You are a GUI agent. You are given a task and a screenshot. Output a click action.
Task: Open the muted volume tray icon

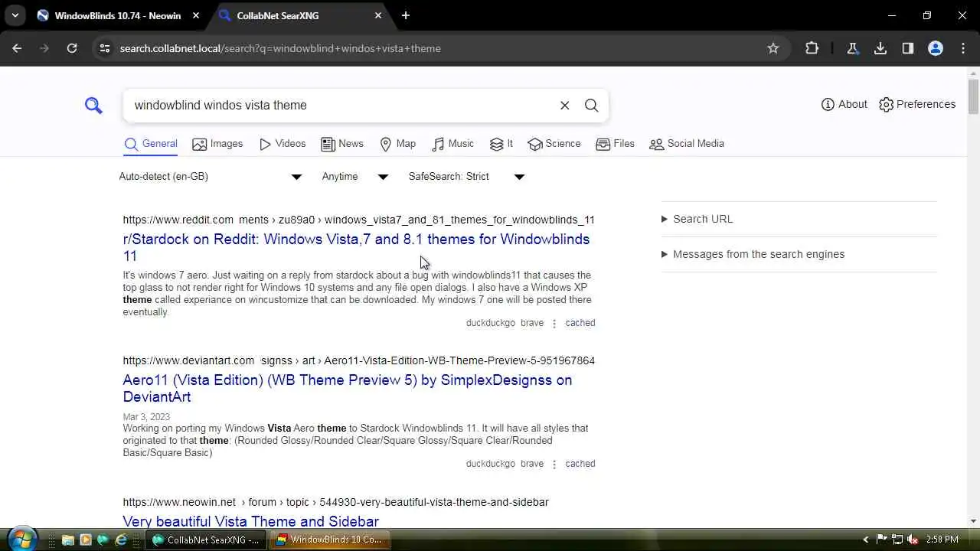tap(913, 540)
